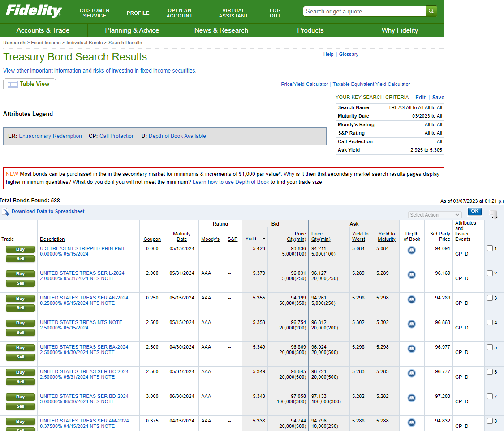Check the checkbox for row 2
Viewport: 504px width, 431px height.
coord(490,273)
